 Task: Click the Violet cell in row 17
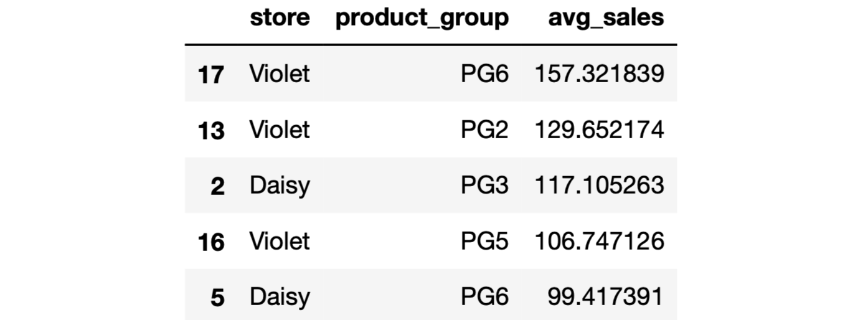pos(279,74)
